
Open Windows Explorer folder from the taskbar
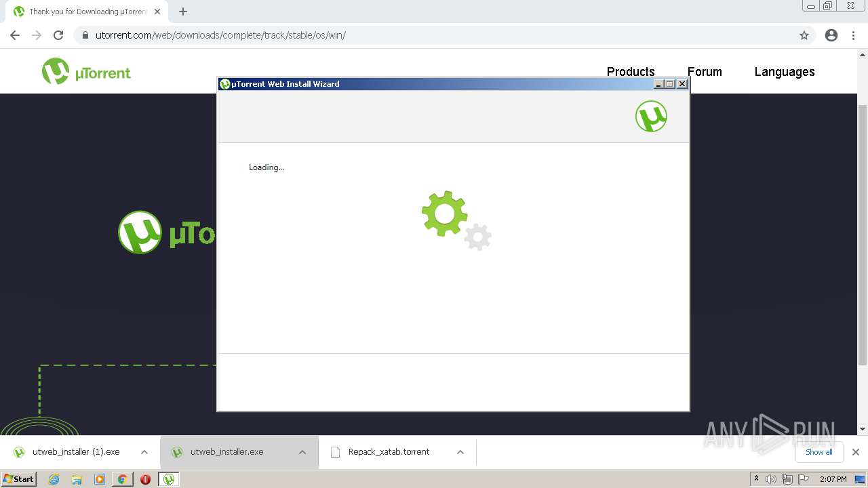click(77, 479)
